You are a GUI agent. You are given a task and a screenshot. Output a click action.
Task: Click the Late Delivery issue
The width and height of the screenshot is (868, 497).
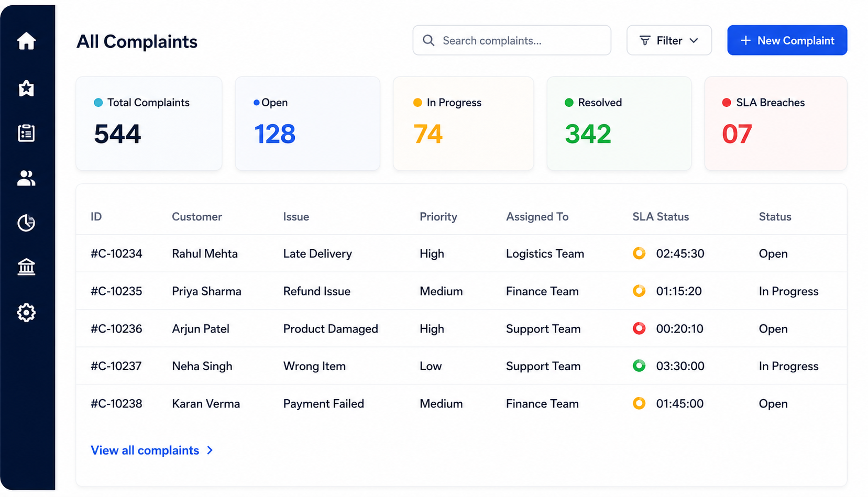[x=317, y=253]
